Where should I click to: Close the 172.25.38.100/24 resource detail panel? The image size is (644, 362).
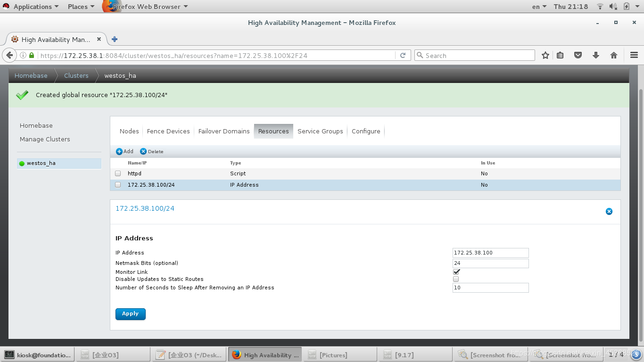click(x=609, y=212)
